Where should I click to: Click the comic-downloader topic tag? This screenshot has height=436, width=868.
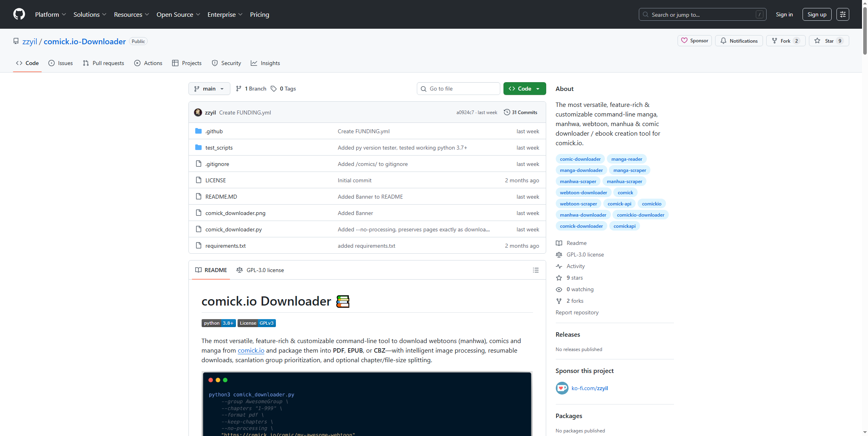click(580, 159)
